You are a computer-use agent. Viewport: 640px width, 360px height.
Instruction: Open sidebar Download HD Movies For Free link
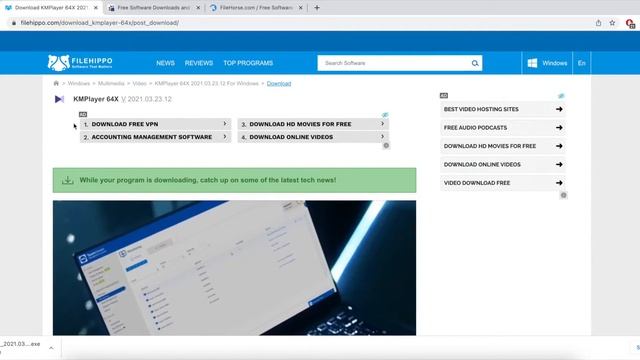pyautogui.click(x=503, y=146)
